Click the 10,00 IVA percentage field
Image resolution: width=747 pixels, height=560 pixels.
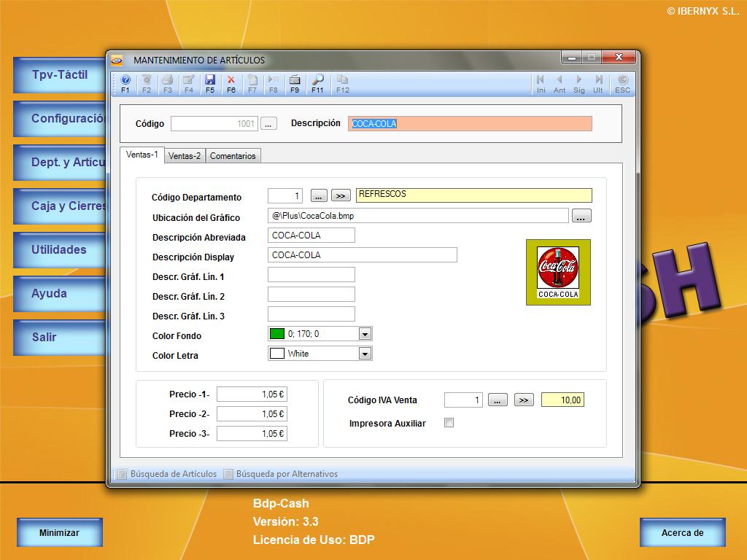562,400
